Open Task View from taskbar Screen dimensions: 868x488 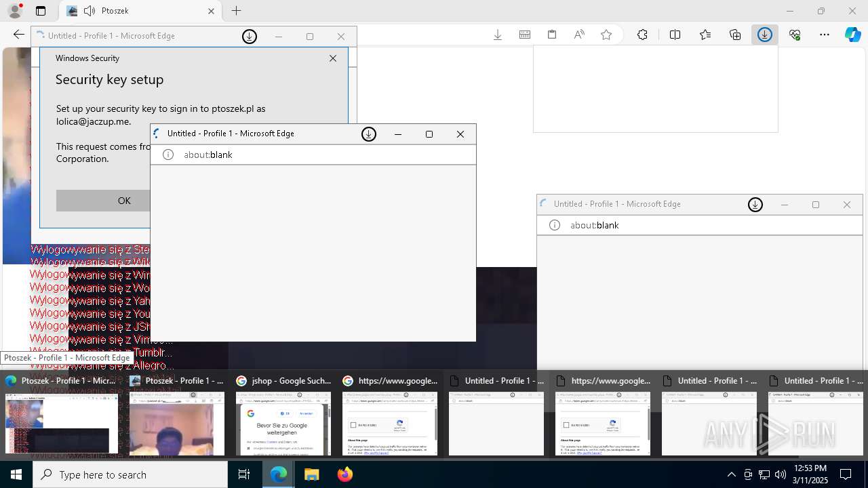pyautogui.click(x=244, y=474)
